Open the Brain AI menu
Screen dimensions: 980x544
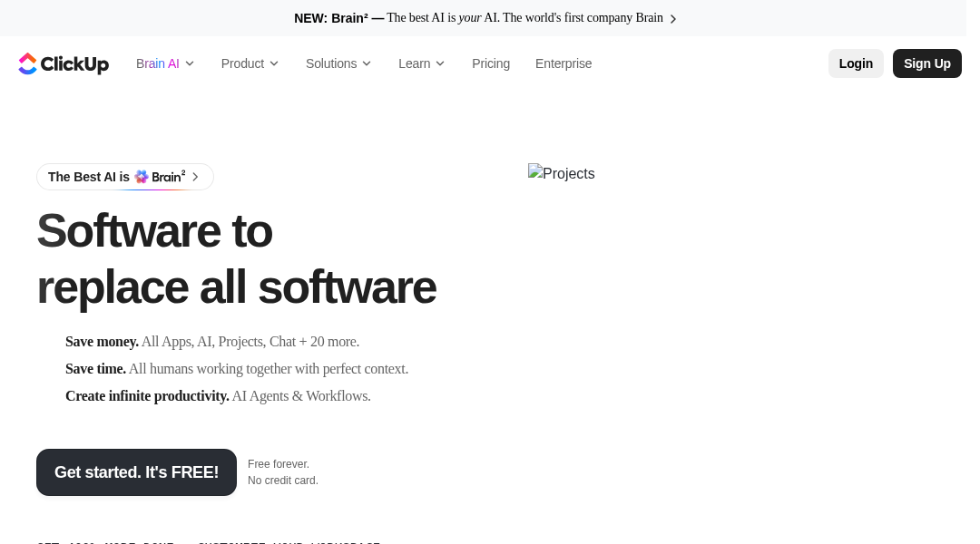(165, 63)
